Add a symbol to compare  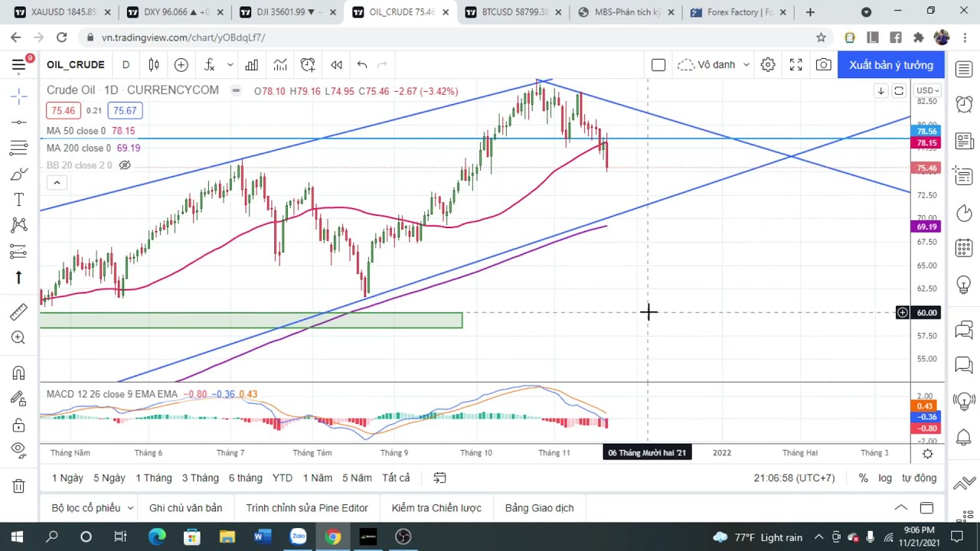(181, 65)
